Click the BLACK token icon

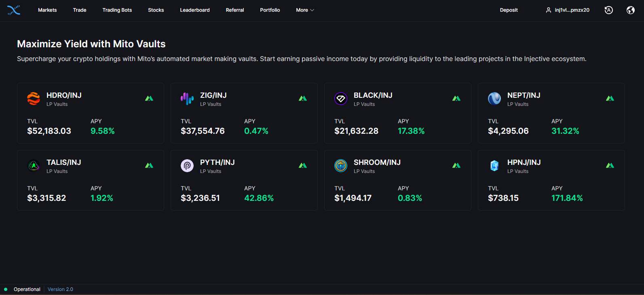tap(341, 99)
